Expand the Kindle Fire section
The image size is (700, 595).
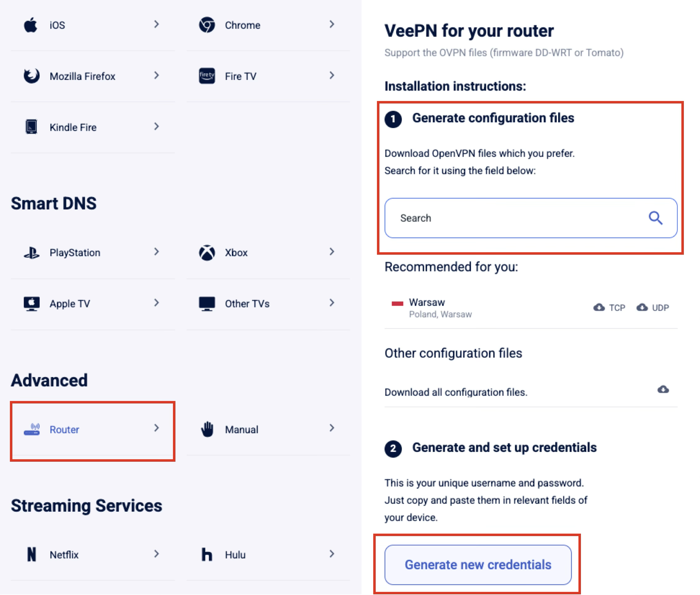pos(157,127)
